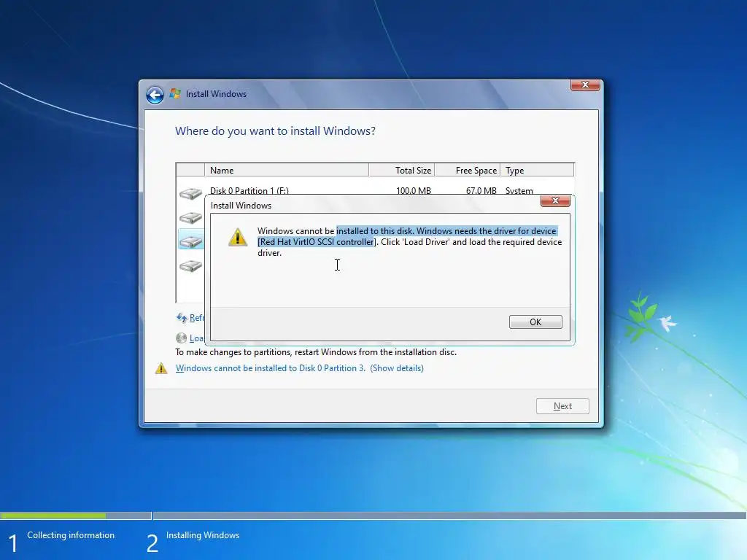The image size is (747, 560).
Task: Go back with the blue arrow button
Action: [x=155, y=95]
